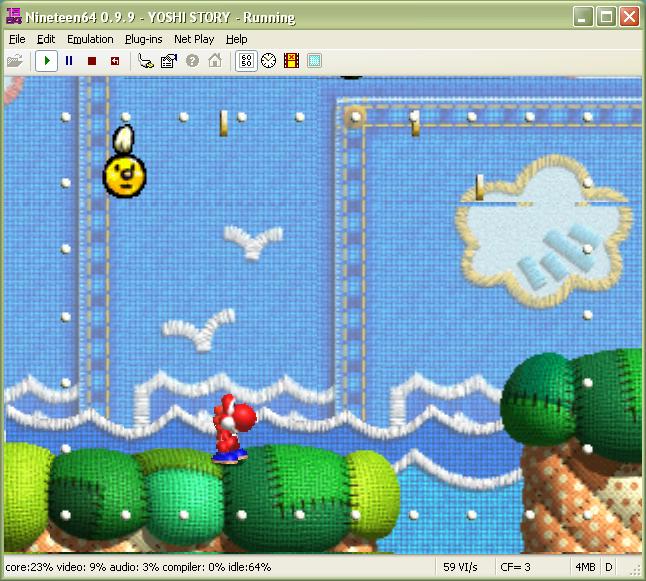
Task: Open the settings checklist toolbar icon
Action: (x=169, y=61)
